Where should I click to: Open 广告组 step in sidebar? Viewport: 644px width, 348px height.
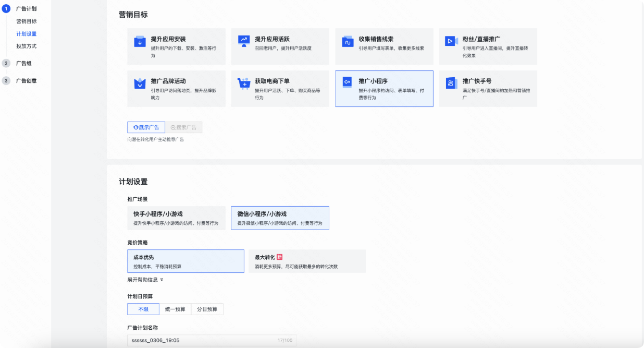click(24, 63)
